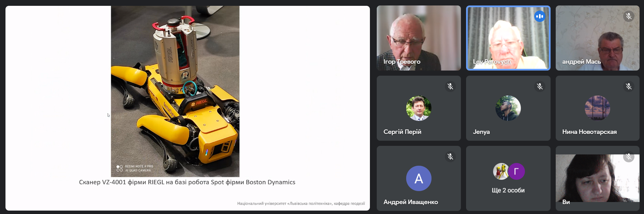Click Jenya's round profile picture
The height and width of the screenshot is (214, 644).
[508, 108]
